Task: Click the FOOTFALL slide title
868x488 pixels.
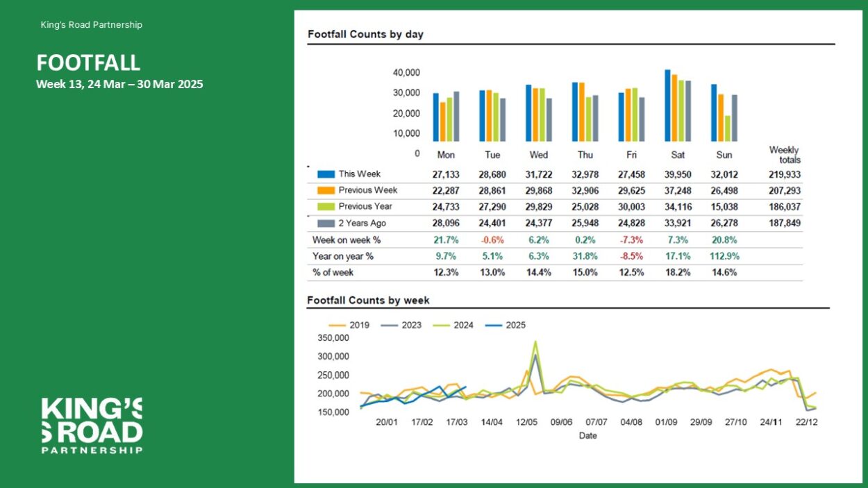Action: point(88,63)
